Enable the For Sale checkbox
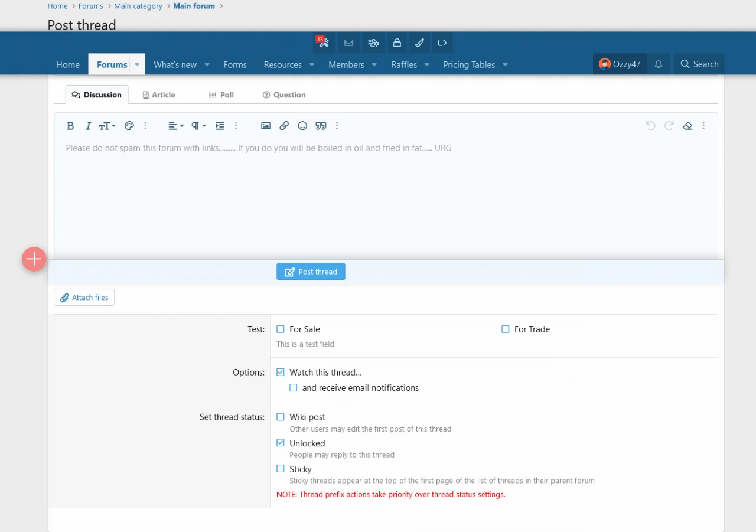The width and height of the screenshot is (756, 532). tap(281, 329)
